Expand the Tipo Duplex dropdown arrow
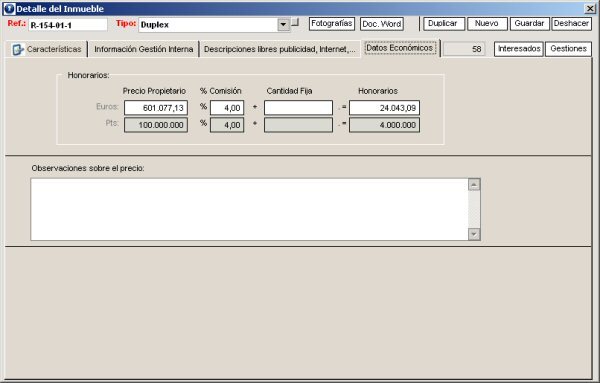 tap(283, 25)
